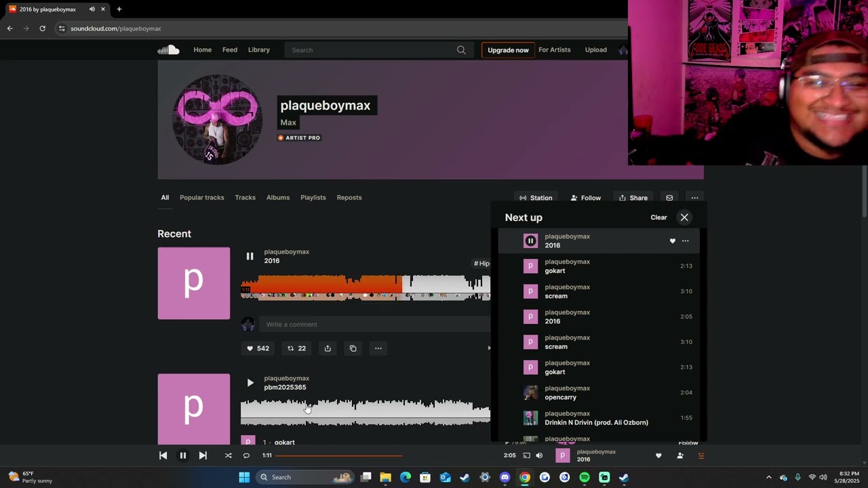This screenshot has width=868, height=488.
Task: Toggle the Next up queue icon
Action: point(701,455)
